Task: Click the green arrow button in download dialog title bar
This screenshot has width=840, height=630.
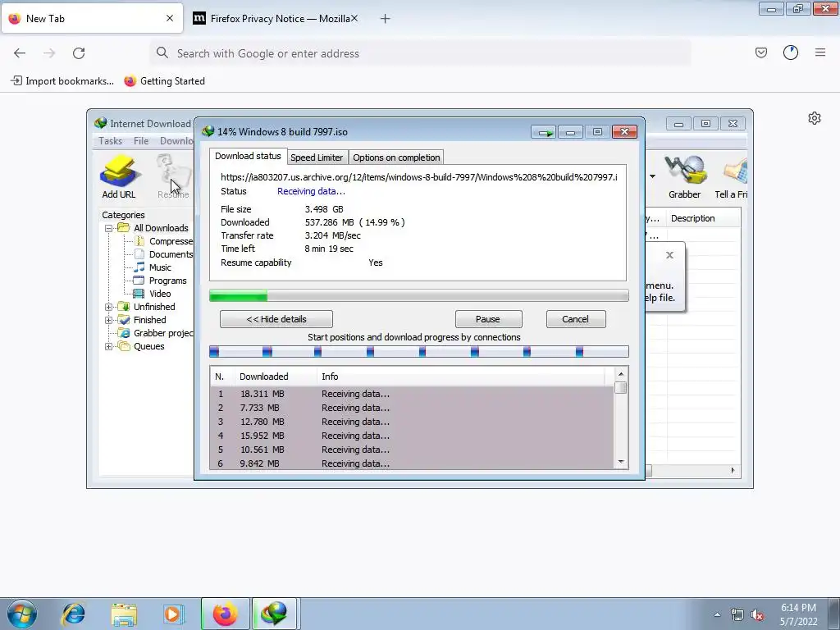Action: click(545, 132)
